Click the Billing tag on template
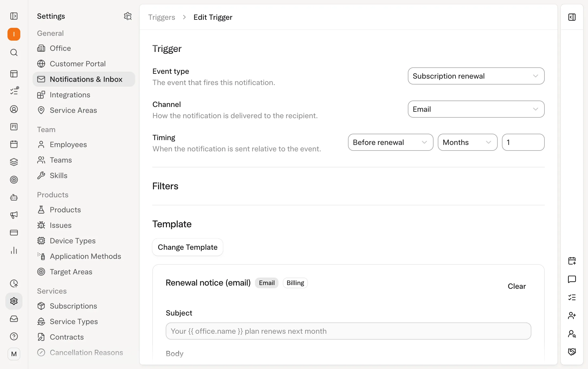The width and height of the screenshot is (588, 369). pos(295,283)
